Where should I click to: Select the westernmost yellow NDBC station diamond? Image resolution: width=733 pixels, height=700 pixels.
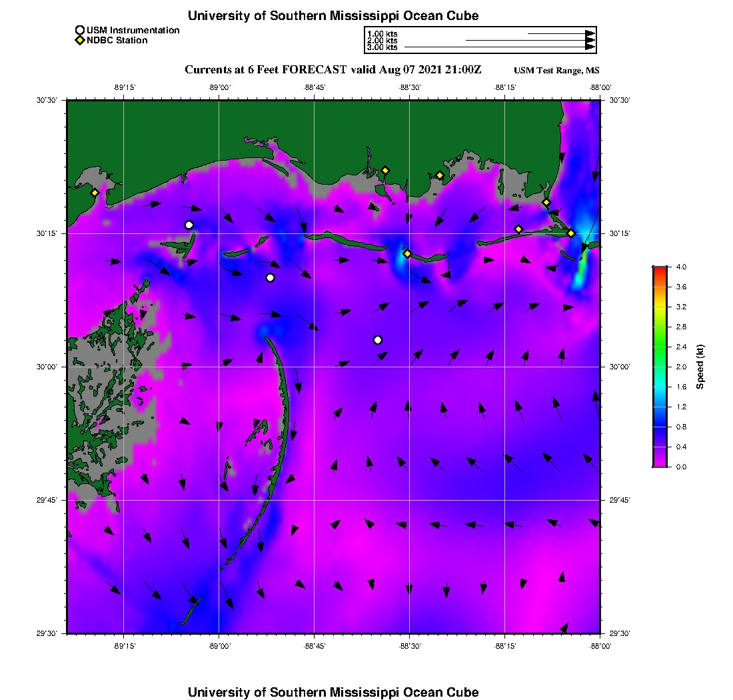95,193
